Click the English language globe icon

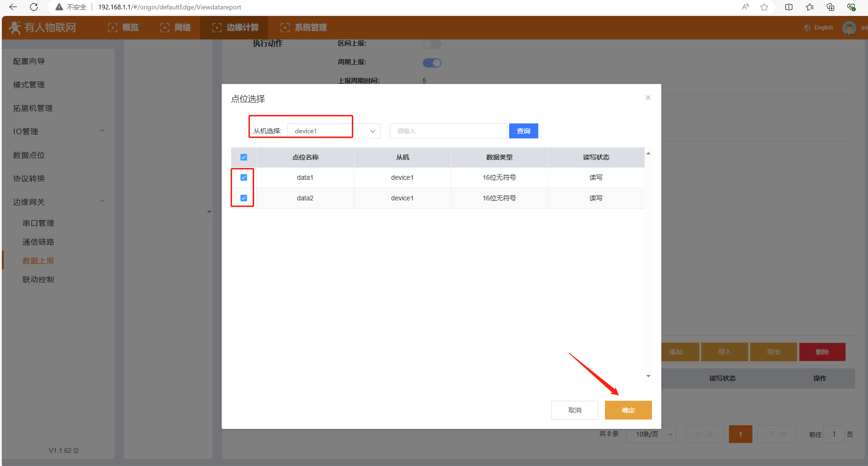(807, 28)
